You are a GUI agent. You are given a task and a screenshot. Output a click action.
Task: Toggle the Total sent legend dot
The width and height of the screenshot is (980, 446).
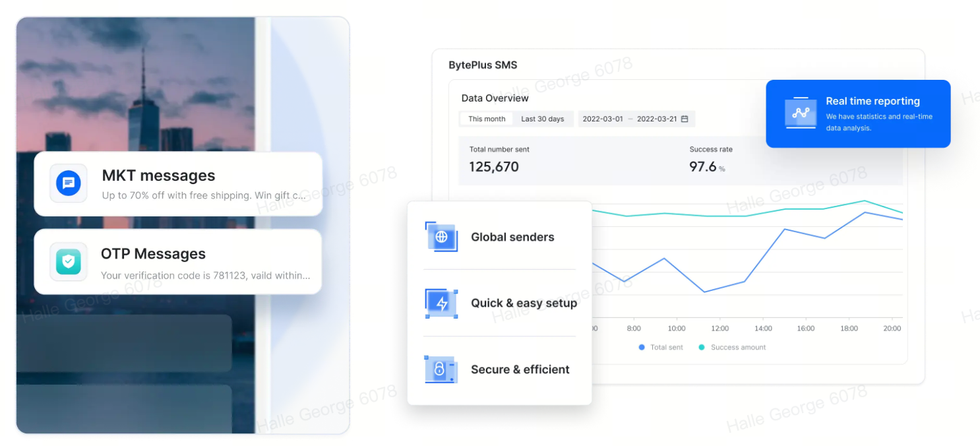click(x=642, y=348)
